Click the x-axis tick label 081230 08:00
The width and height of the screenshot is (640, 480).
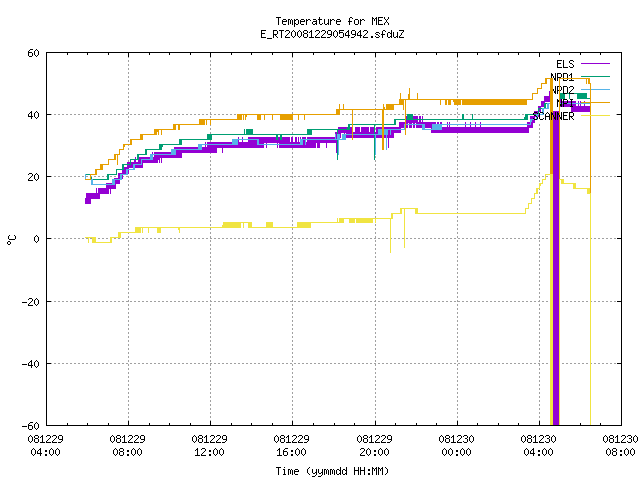620,446
